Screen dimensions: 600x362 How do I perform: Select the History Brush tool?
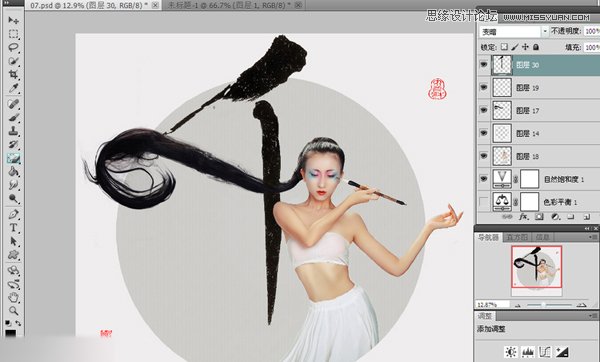pyautogui.click(x=13, y=144)
